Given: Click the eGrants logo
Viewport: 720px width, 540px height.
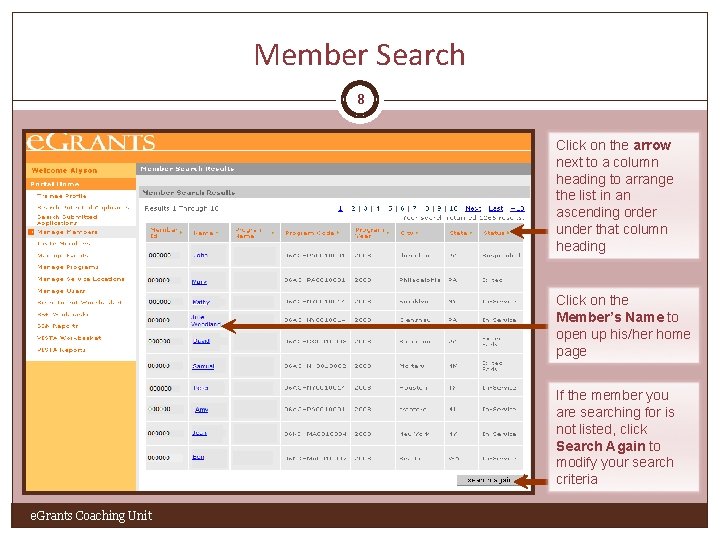Looking at the screenshot, I should [90, 142].
